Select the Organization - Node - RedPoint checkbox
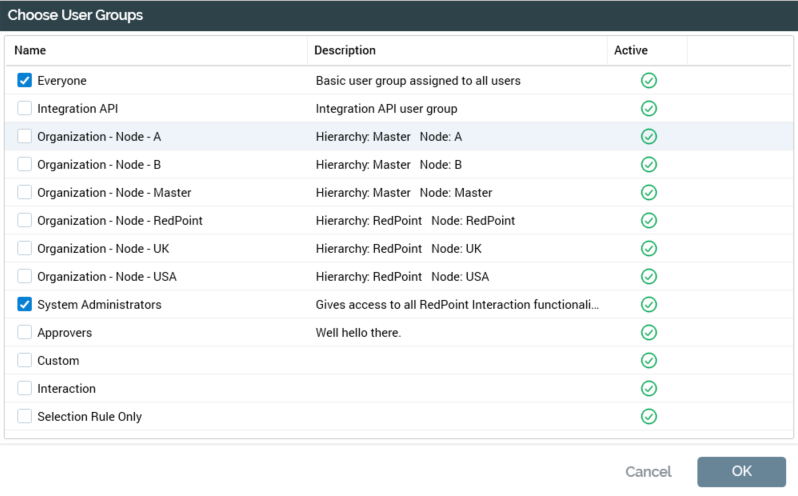Screen dimensions: 798x496 pos(25,220)
